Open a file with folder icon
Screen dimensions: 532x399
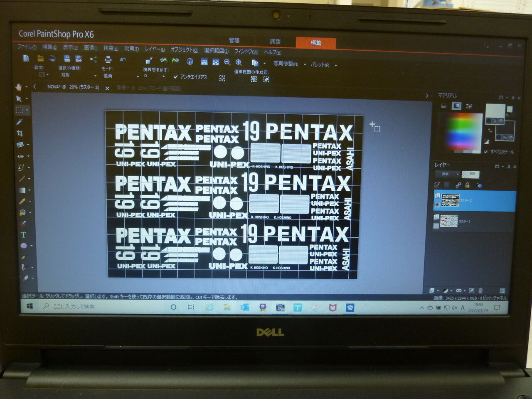click(40, 59)
